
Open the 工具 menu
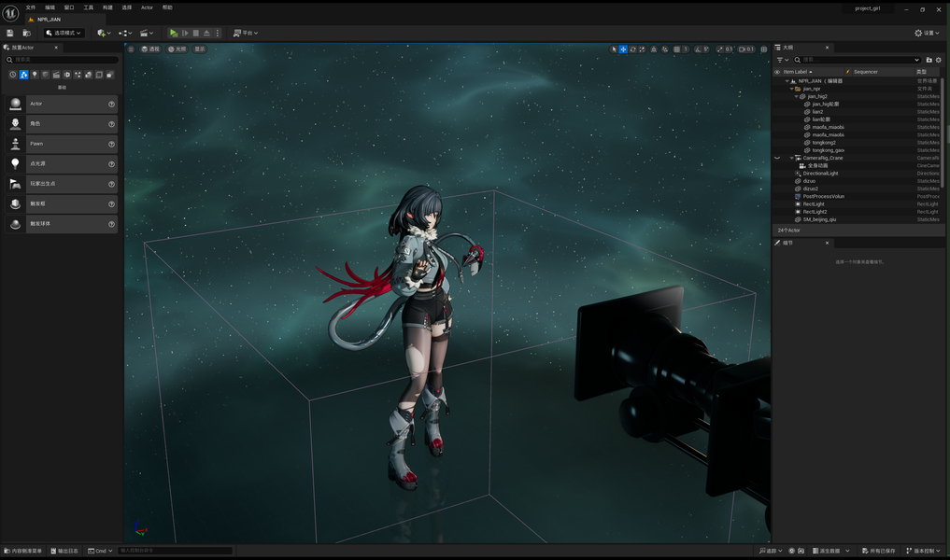89,7
